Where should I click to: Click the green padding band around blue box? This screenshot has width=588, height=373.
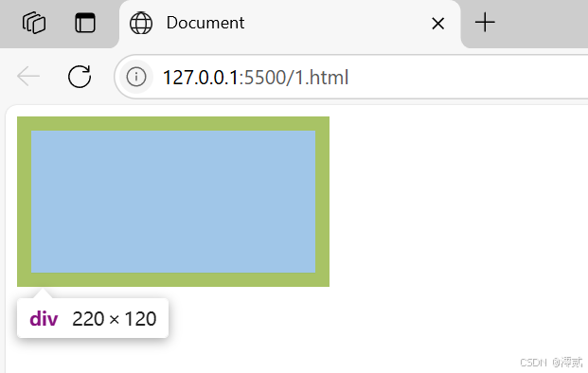(173, 123)
